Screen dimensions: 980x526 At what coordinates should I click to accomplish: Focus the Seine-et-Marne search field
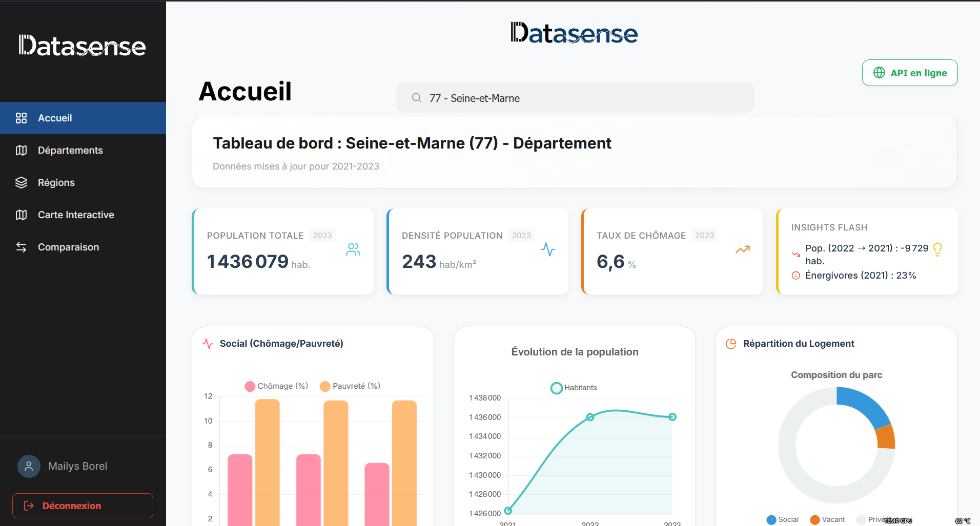click(575, 98)
